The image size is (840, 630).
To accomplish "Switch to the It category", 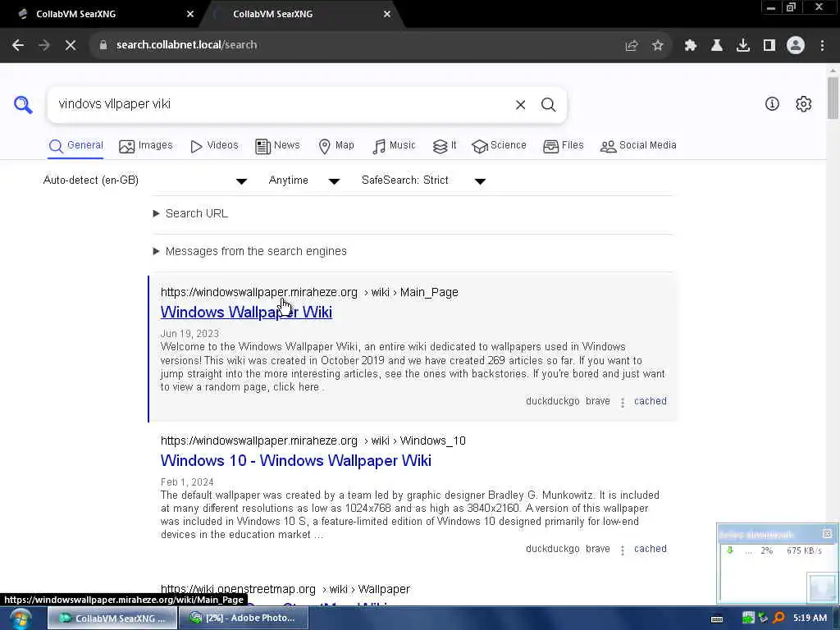I will pyautogui.click(x=445, y=145).
